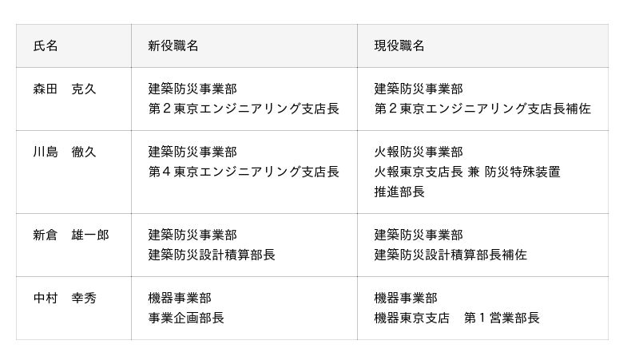Viewport: 639px width, 364px height.
Task: Select 機器東京支店 第１営業部長 text
Action: click(457, 318)
